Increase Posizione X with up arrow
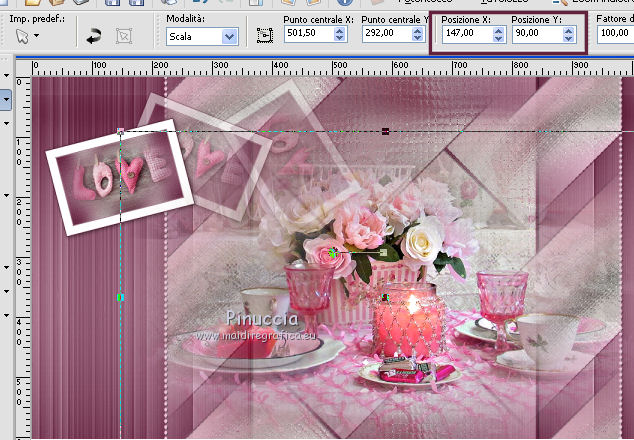Image resolution: width=634 pixels, height=440 pixels. 499,31
